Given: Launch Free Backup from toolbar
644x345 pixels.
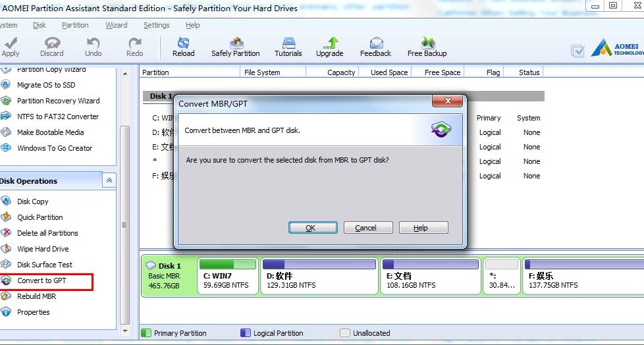Looking at the screenshot, I should point(427,47).
